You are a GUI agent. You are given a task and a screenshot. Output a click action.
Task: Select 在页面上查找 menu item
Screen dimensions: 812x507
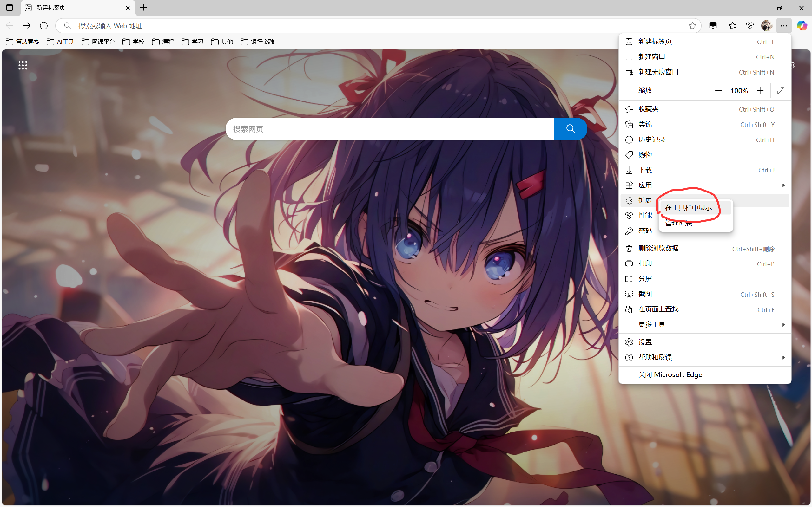(x=705, y=309)
